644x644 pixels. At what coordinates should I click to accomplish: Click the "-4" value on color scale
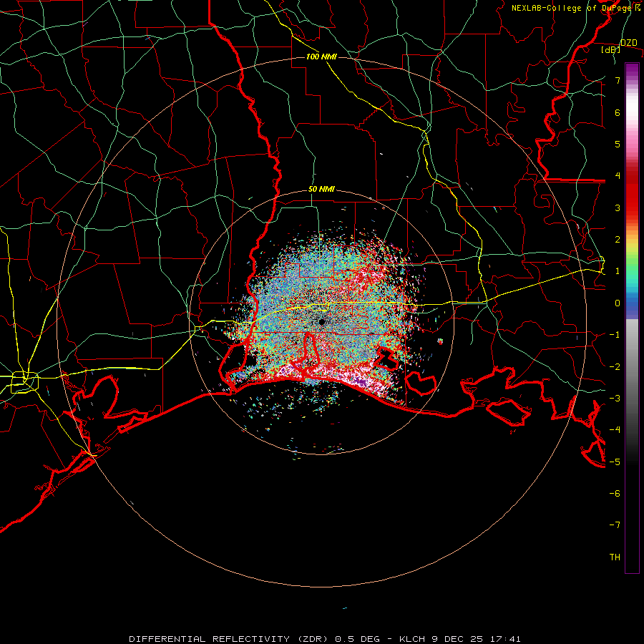(615, 430)
